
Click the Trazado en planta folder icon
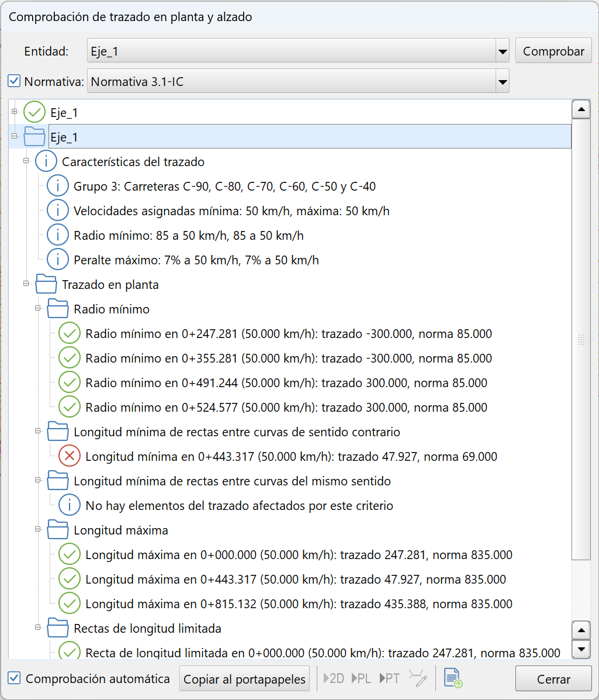46,285
